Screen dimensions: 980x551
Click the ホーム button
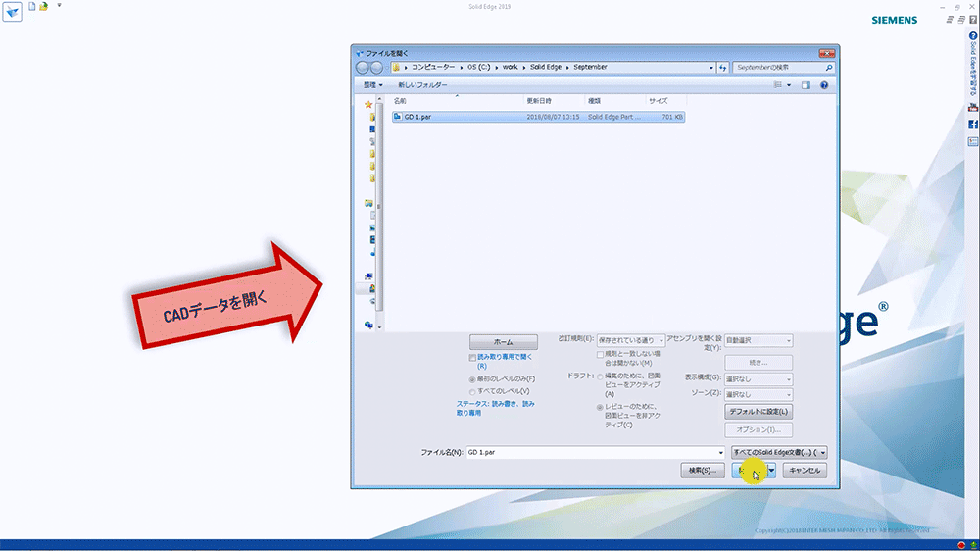click(x=503, y=342)
